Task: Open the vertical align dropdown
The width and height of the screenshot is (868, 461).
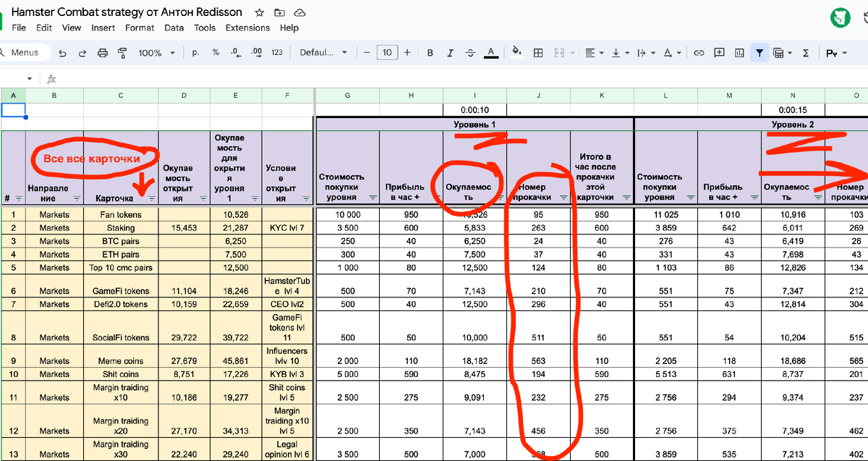Action: click(620, 53)
